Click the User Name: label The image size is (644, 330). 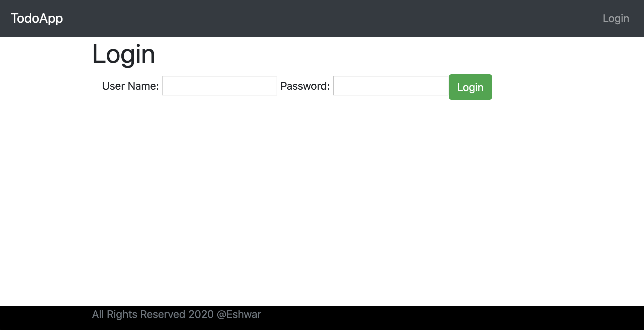pyautogui.click(x=130, y=86)
